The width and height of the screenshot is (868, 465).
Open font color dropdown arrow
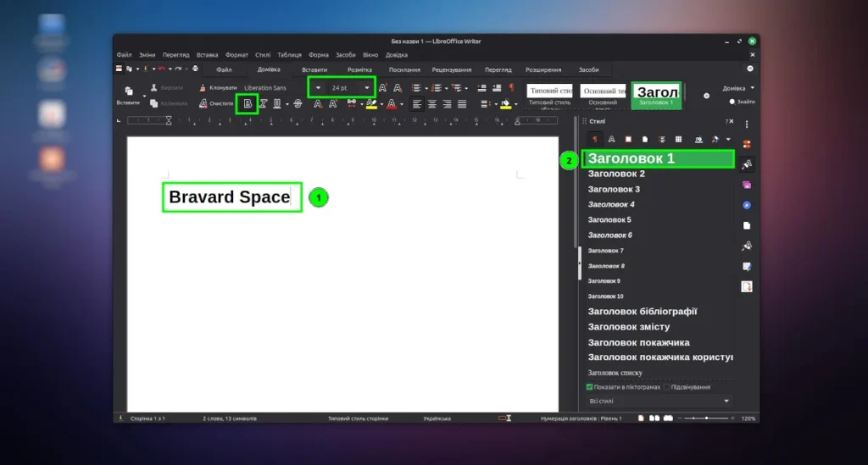(402, 104)
